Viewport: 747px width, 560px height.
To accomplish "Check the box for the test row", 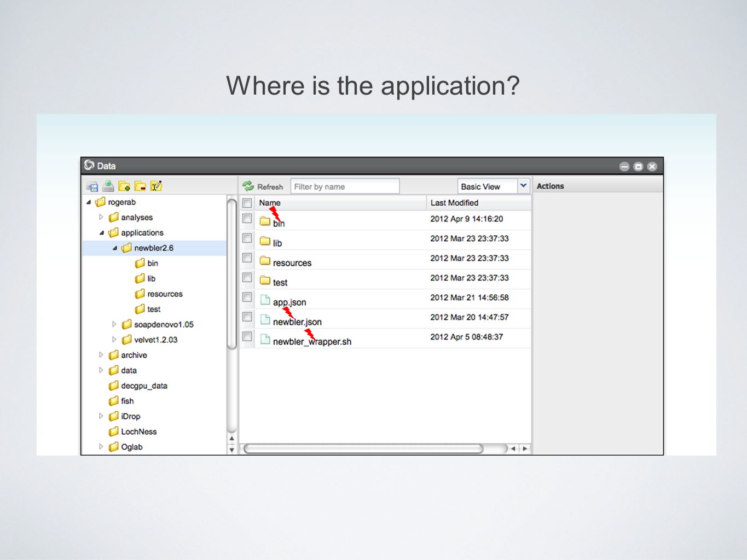I will click(x=247, y=278).
